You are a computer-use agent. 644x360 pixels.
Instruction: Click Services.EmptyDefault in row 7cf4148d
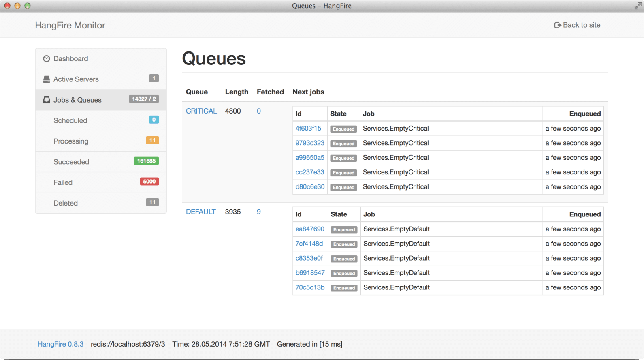pyautogui.click(x=397, y=244)
